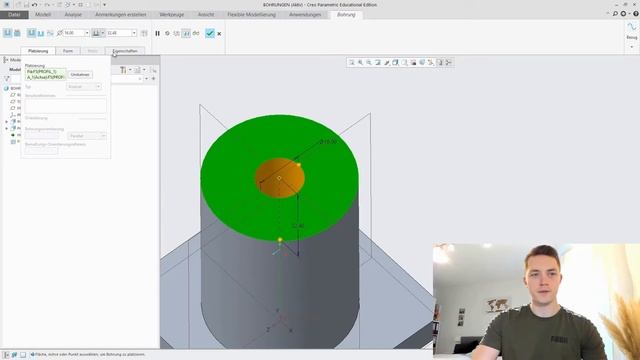640x360 pixels.
Task: Click the Refit icon in graphics toolbar
Action: [x=351, y=62]
